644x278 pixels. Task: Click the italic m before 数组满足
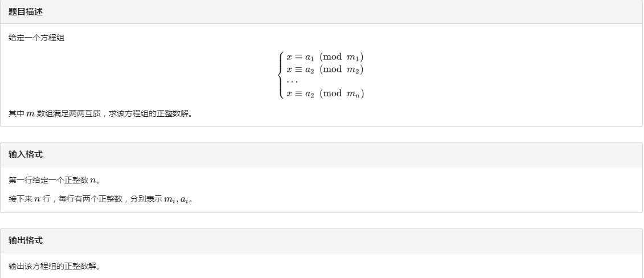click(30, 114)
